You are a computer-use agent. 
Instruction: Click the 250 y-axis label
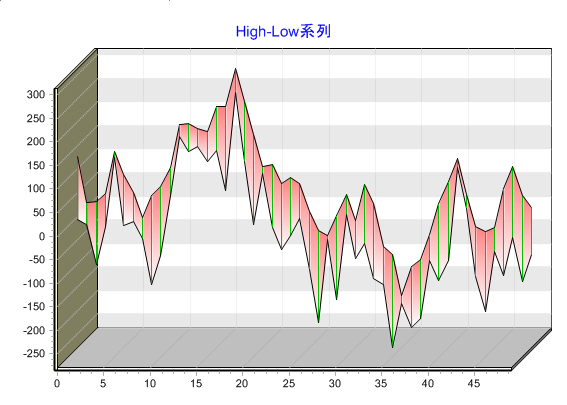pyautogui.click(x=36, y=118)
